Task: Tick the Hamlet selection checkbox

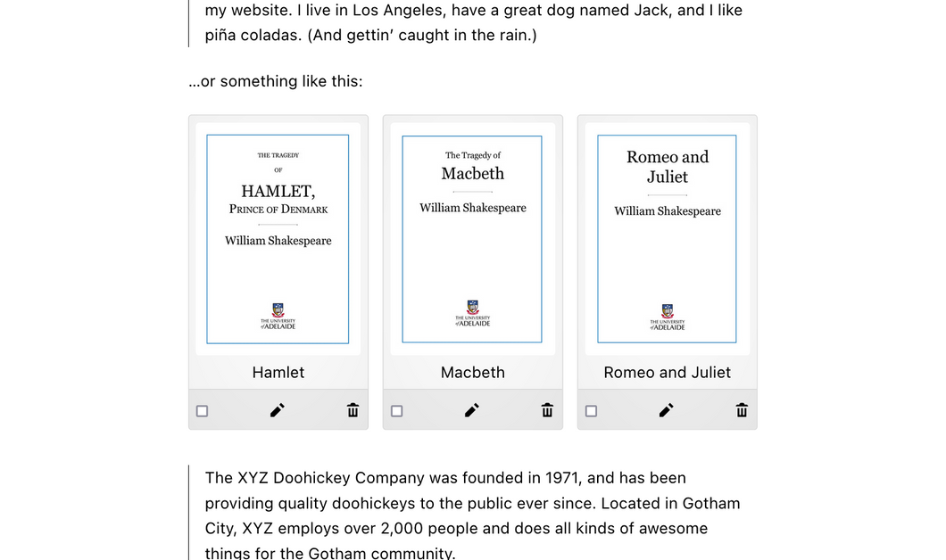Action: coord(202,411)
